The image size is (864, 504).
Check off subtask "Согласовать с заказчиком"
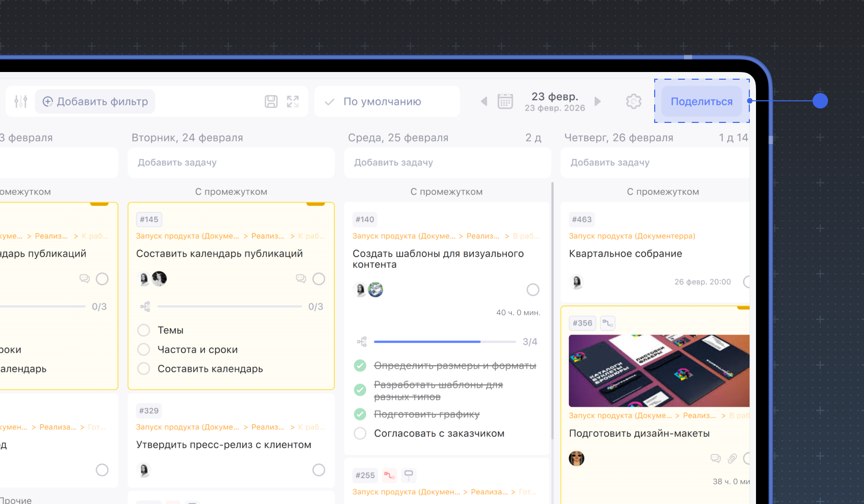pos(360,434)
